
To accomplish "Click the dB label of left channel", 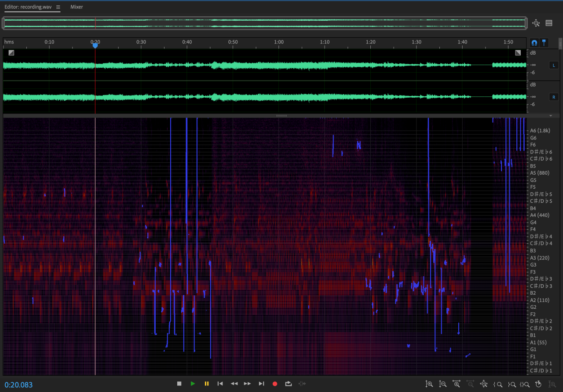I will pyautogui.click(x=533, y=53).
